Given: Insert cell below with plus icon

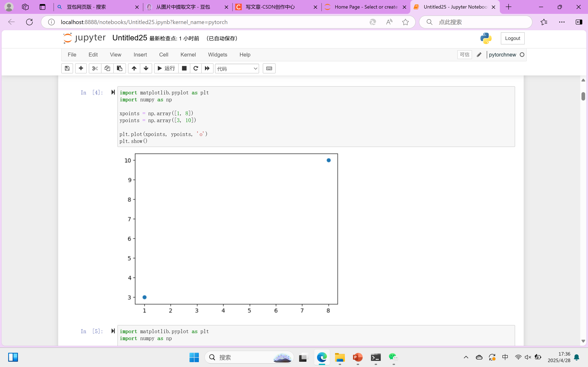Looking at the screenshot, I should pyautogui.click(x=81, y=69).
